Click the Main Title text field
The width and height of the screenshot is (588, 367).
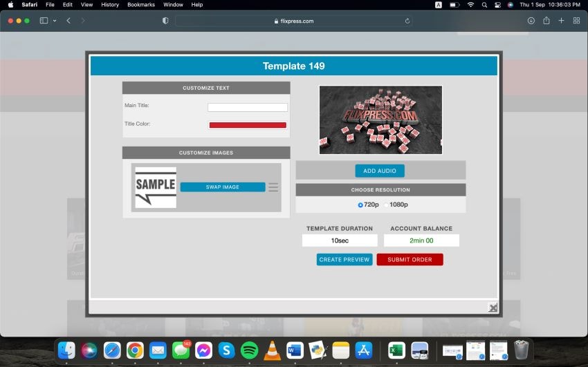(248, 108)
